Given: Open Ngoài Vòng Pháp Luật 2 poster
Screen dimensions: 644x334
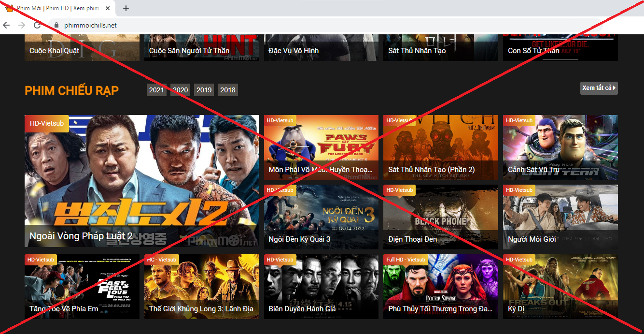Looking at the screenshot, I should (x=142, y=181).
